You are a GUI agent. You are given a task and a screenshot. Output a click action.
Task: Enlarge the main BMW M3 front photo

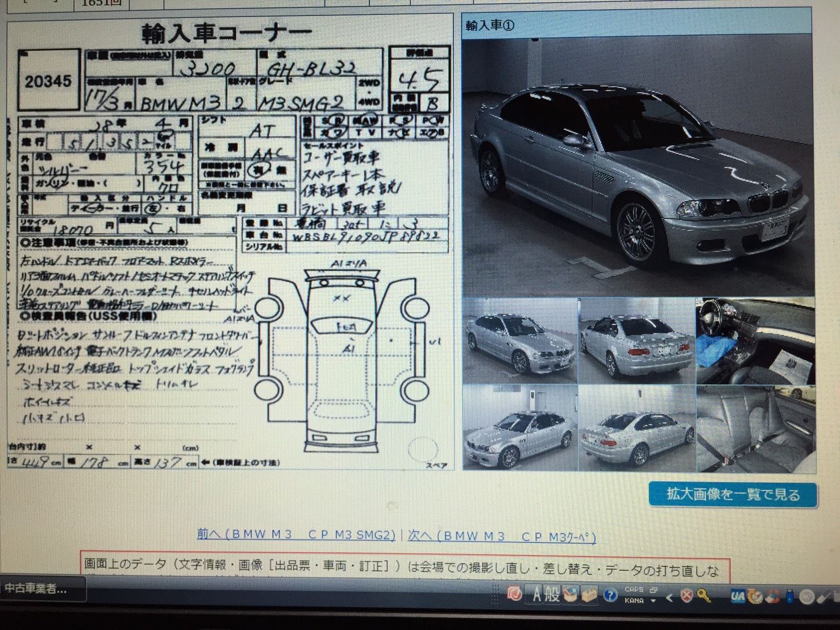(638, 167)
